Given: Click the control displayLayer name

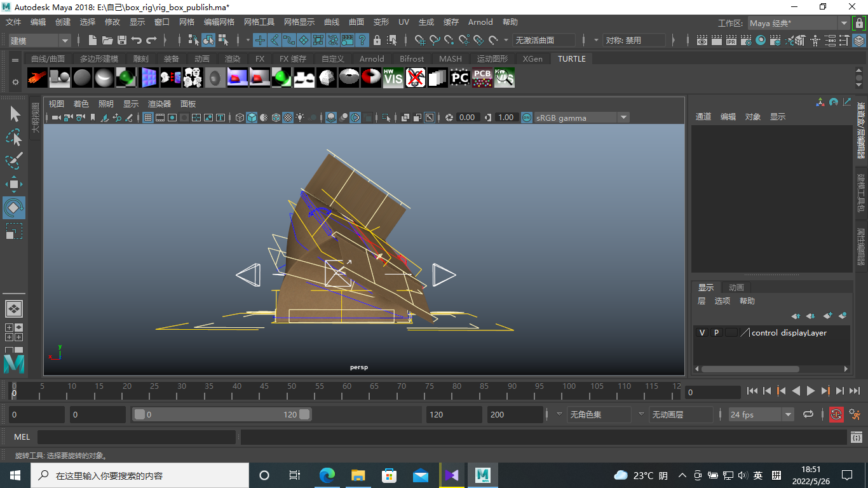Looking at the screenshot, I should pos(789,332).
